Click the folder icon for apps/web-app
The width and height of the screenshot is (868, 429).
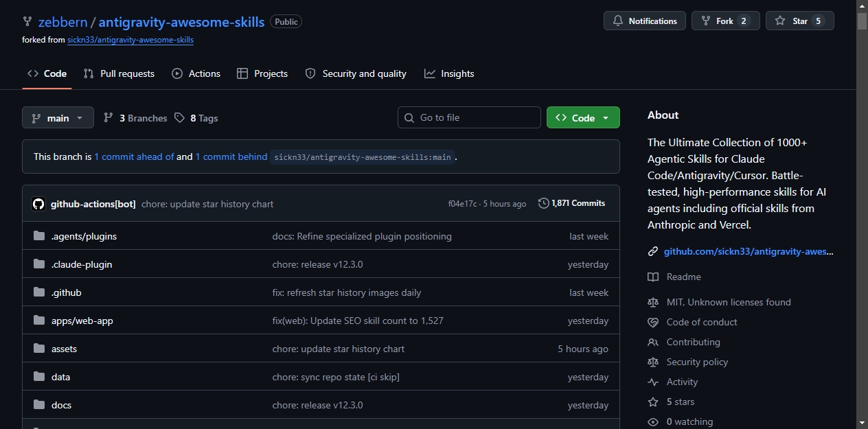pos(39,321)
